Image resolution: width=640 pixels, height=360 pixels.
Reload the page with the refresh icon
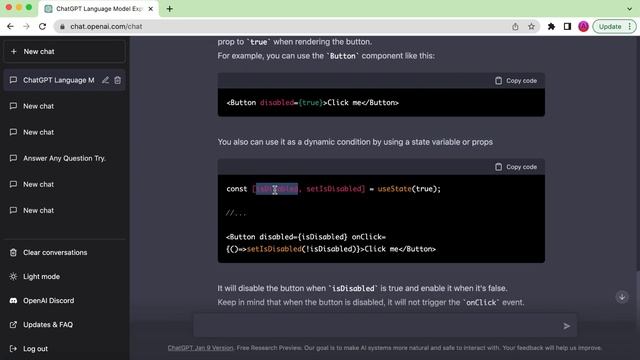pyautogui.click(x=42, y=27)
